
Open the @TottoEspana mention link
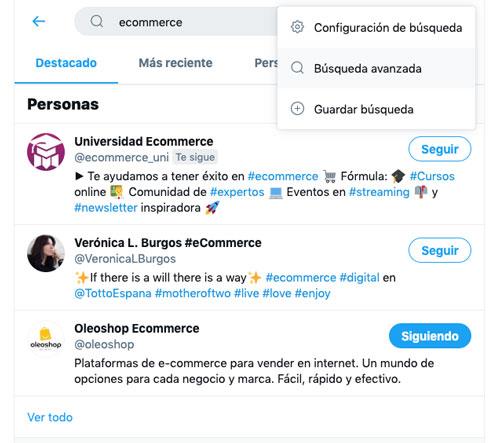point(113,293)
